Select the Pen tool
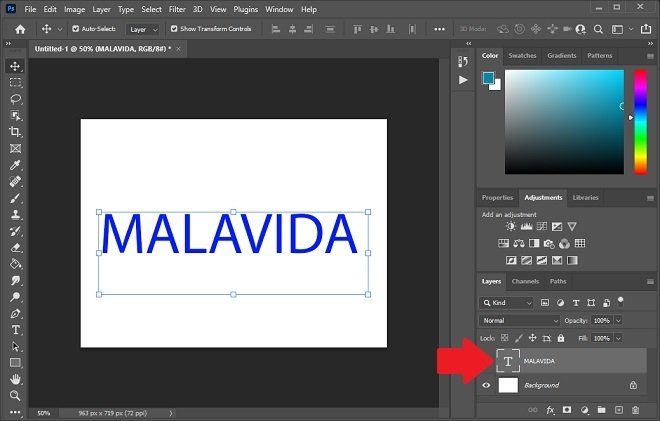Screen dimensions: 660x421 15,313
